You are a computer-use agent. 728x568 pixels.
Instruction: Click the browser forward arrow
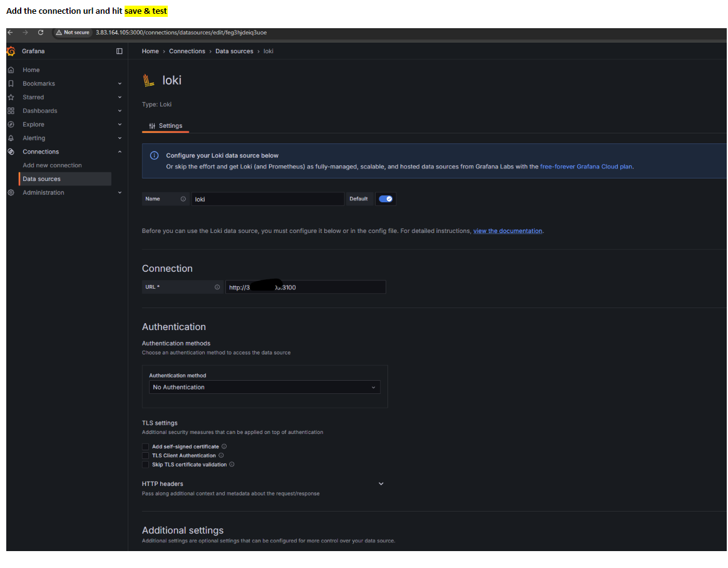pyautogui.click(x=25, y=33)
